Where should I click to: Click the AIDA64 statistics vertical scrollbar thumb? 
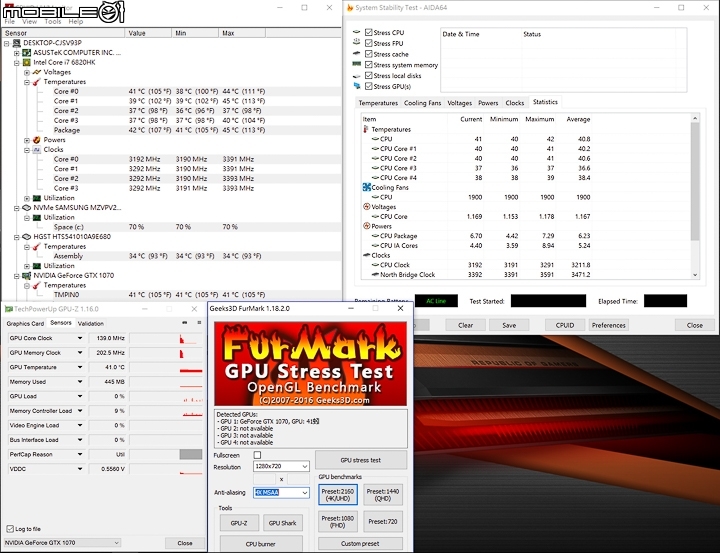(x=695, y=181)
